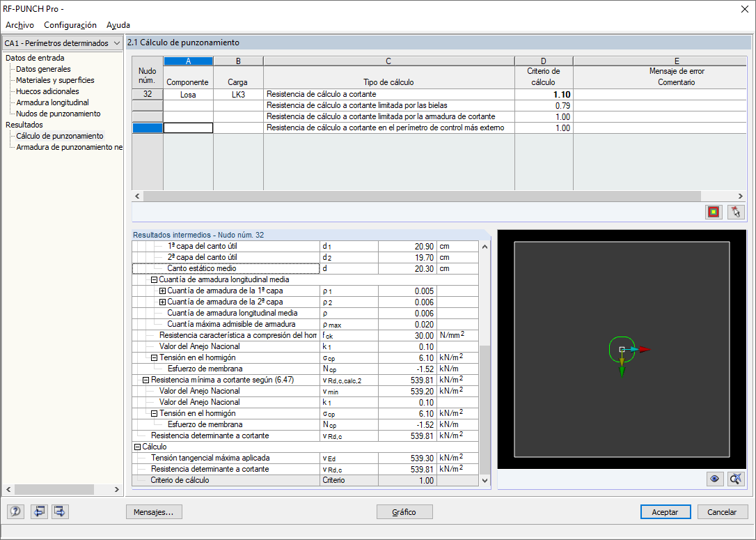
Task: Select Huecos adicionales in tree
Action: (x=47, y=91)
